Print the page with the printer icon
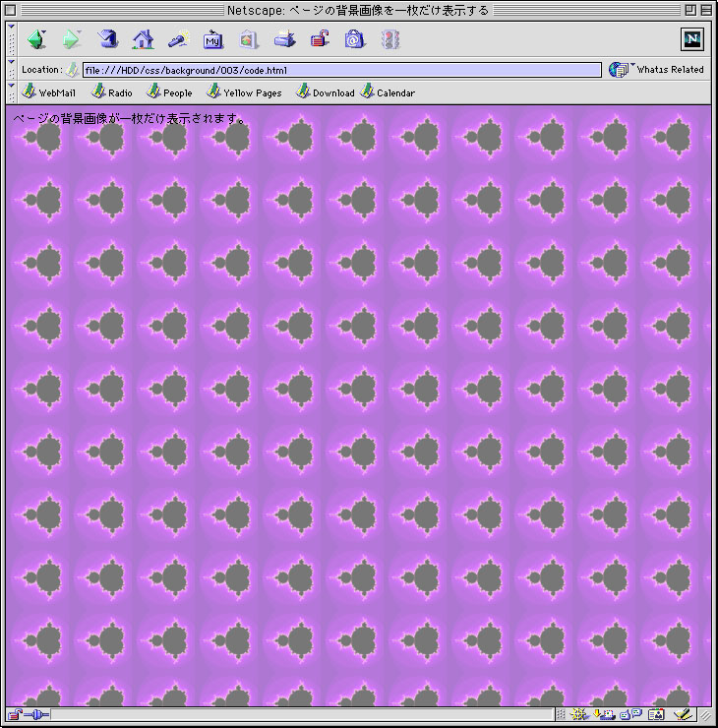 pos(284,40)
